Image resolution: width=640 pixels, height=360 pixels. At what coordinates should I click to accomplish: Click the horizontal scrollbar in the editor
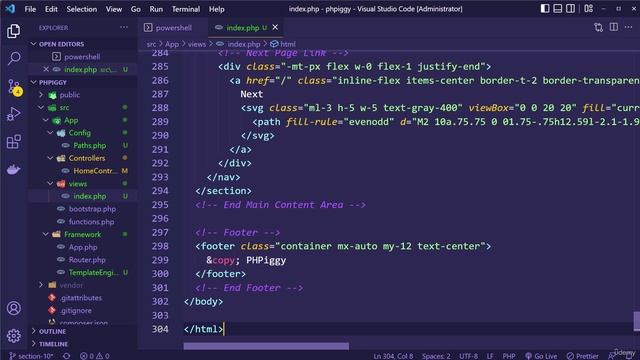click(x=266, y=346)
